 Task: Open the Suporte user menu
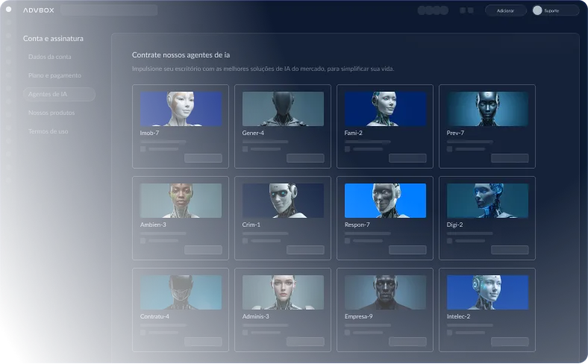pos(555,10)
